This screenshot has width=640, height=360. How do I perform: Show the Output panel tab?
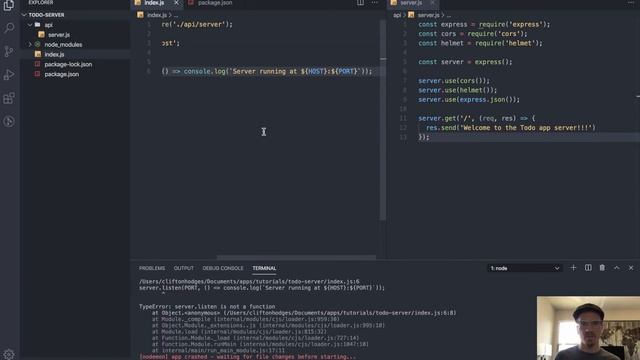click(184, 268)
